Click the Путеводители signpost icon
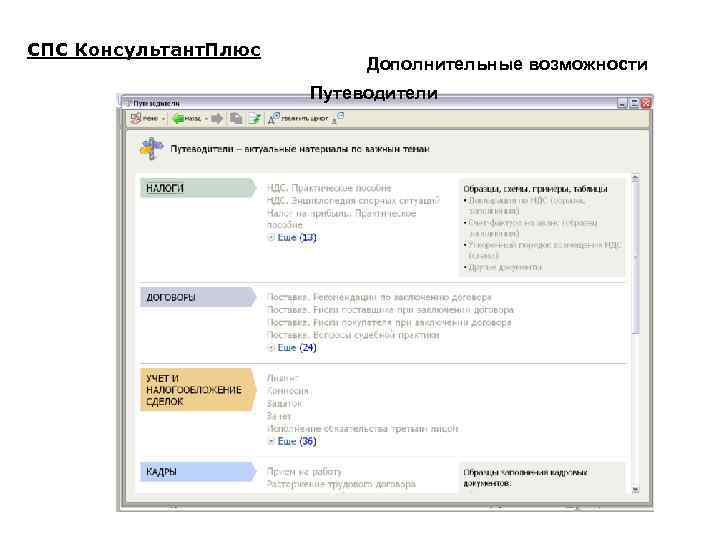720x540 pixels. click(152, 149)
